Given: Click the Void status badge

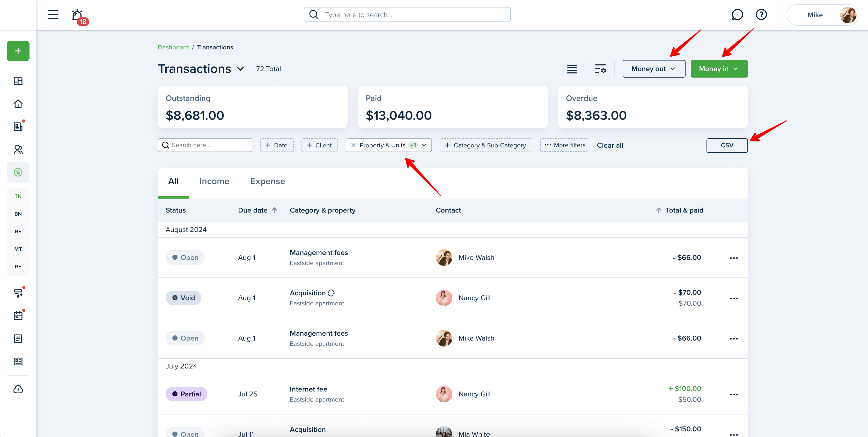Looking at the screenshot, I should pyautogui.click(x=183, y=298).
